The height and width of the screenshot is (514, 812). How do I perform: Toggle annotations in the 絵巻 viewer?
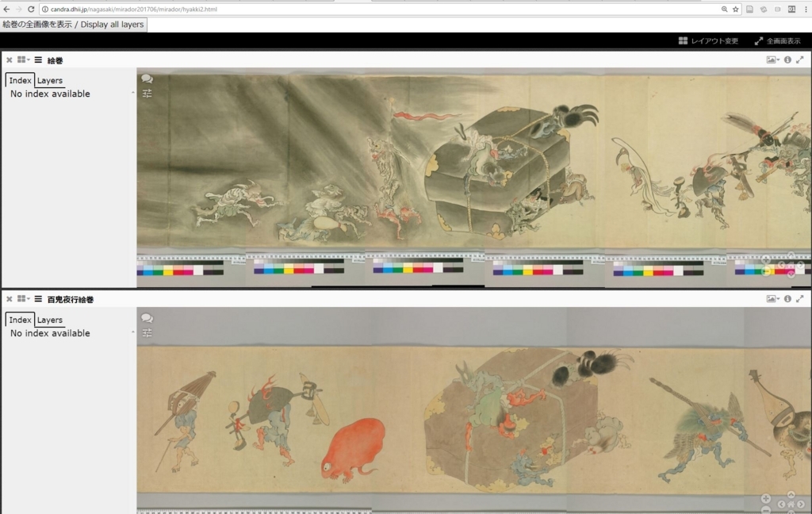[147, 79]
